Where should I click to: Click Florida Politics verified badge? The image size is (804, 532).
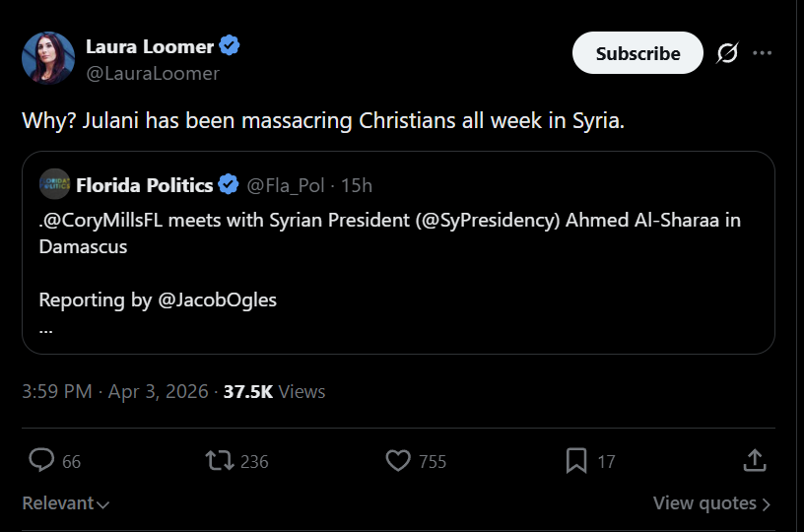[229, 185]
